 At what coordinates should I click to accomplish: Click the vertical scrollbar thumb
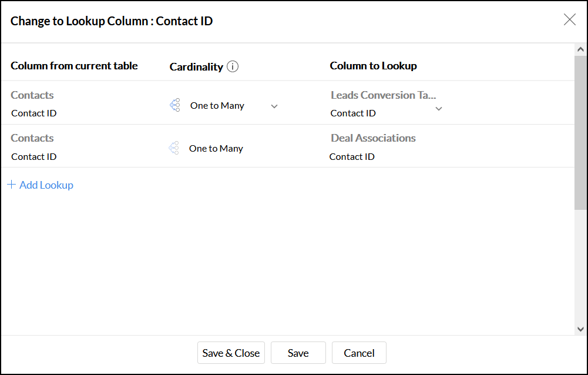click(x=580, y=132)
